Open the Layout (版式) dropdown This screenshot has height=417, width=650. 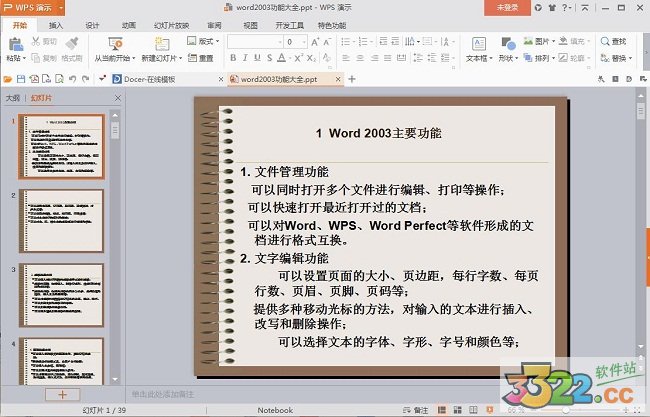point(203,41)
